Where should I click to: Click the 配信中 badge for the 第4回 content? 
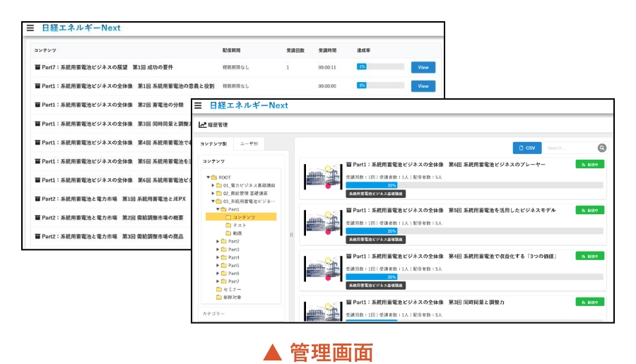click(589, 256)
